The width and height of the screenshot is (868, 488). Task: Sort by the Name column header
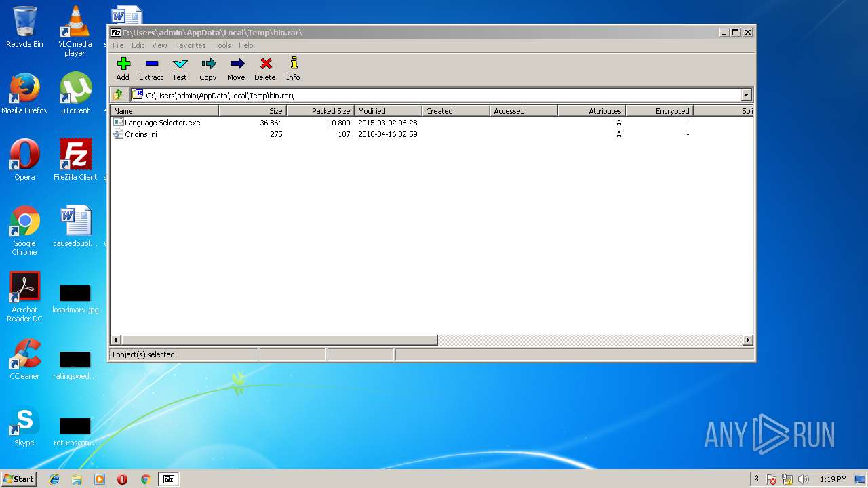point(164,110)
